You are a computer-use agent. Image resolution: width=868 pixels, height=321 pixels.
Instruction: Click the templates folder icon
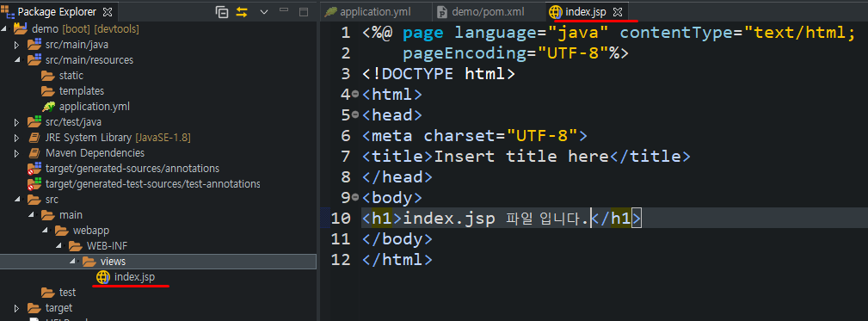pyautogui.click(x=47, y=90)
